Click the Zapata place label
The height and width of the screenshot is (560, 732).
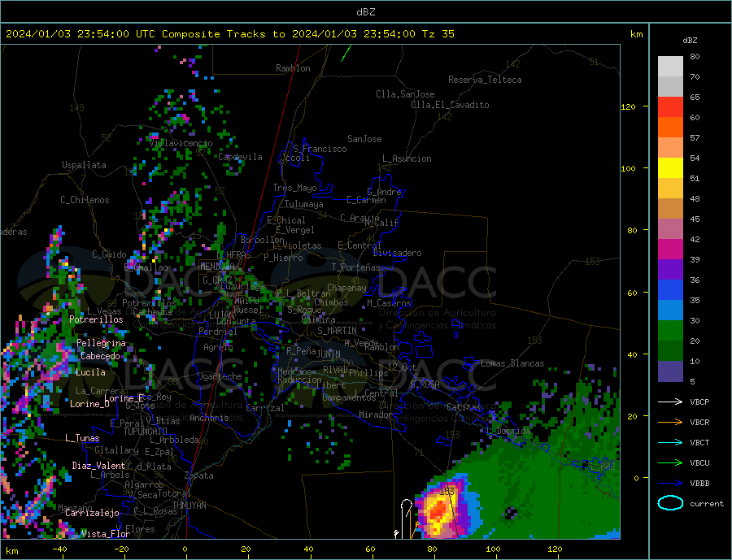199,475
